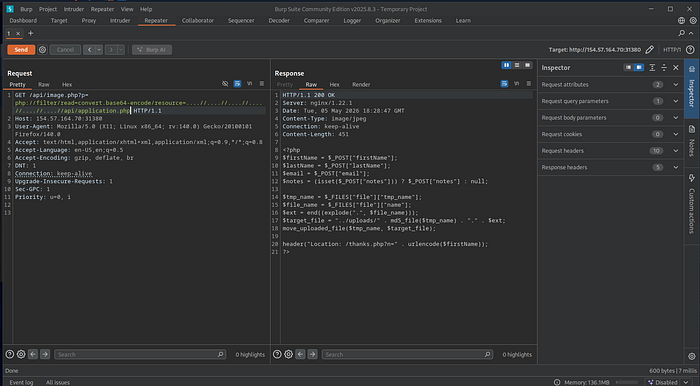Screen dimensions: 700x386
Task: Open the Project menu
Action: [48, 9]
